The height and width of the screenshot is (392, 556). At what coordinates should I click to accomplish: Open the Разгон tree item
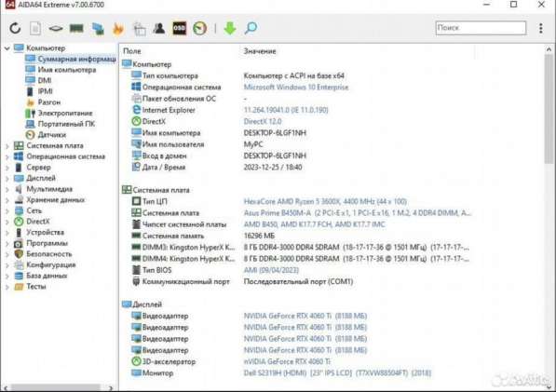pos(49,102)
